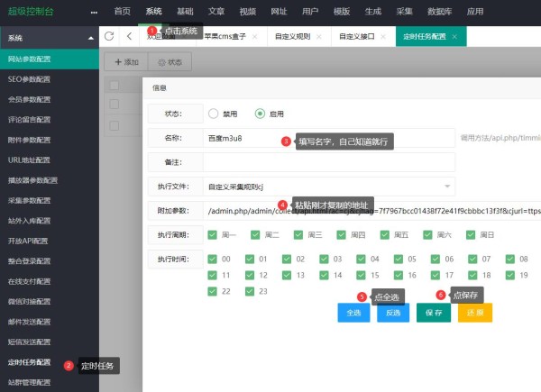Open 会员参数配置 in sidebar
Image resolution: width=541 pixels, height=392 pixels.
coord(50,100)
